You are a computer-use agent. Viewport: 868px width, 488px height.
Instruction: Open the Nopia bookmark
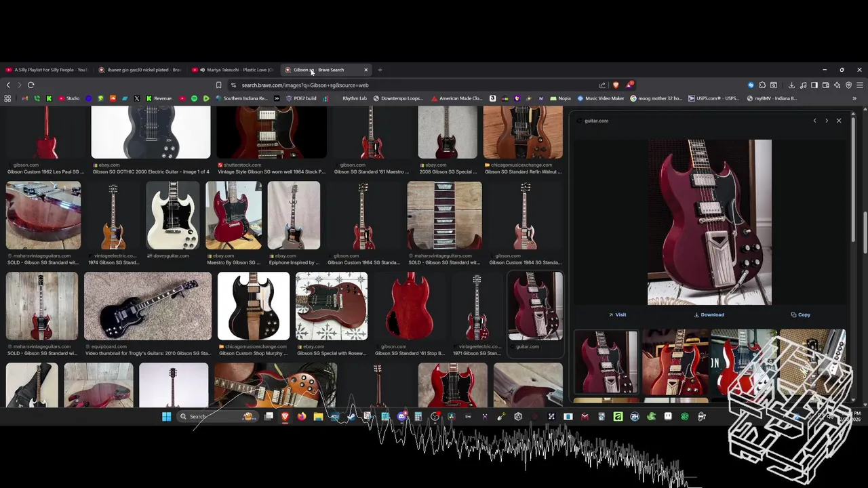(x=560, y=98)
